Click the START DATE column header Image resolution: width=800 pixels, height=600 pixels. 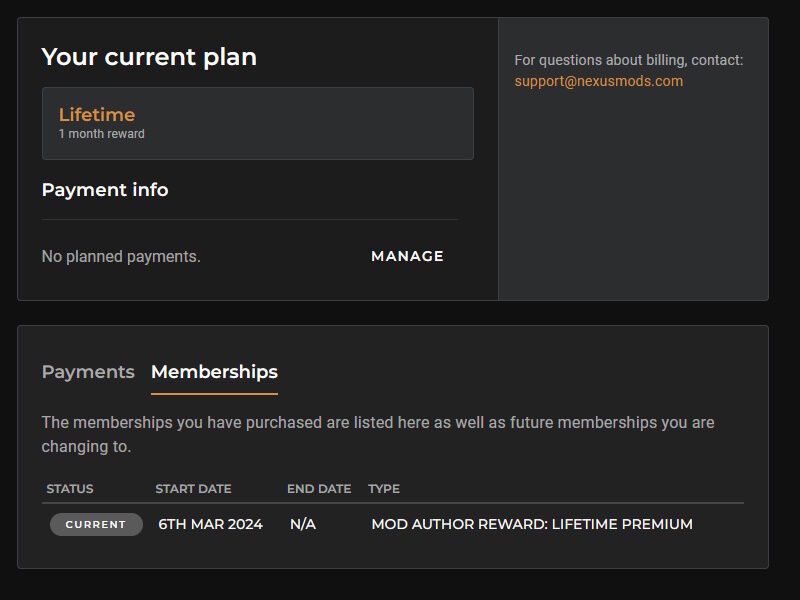[193, 489]
